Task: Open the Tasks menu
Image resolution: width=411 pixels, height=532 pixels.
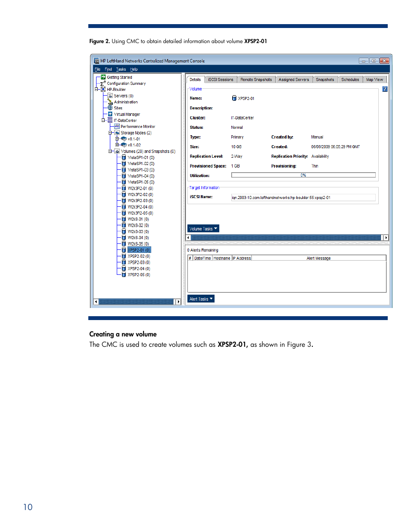Action: coord(121,69)
